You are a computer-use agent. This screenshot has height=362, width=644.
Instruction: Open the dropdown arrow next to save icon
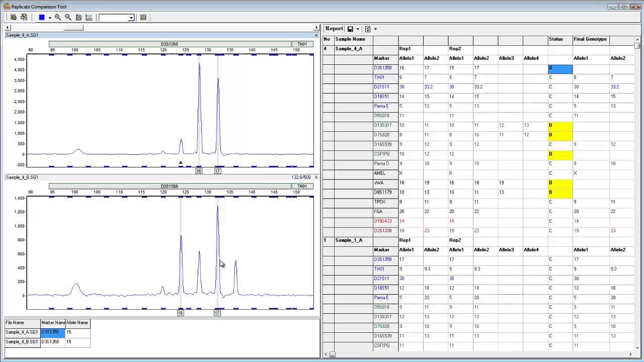pyautogui.click(x=358, y=29)
